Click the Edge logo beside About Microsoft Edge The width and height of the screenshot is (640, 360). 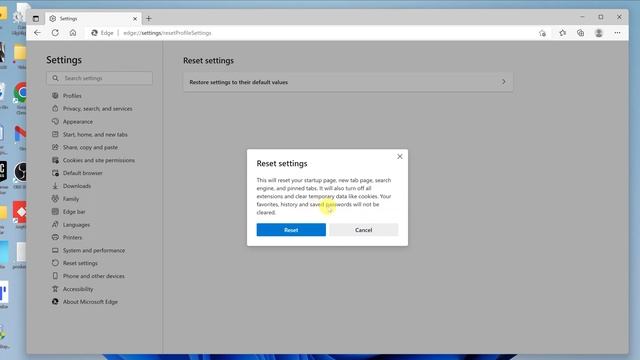pyautogui.click(x=55, y=302)
